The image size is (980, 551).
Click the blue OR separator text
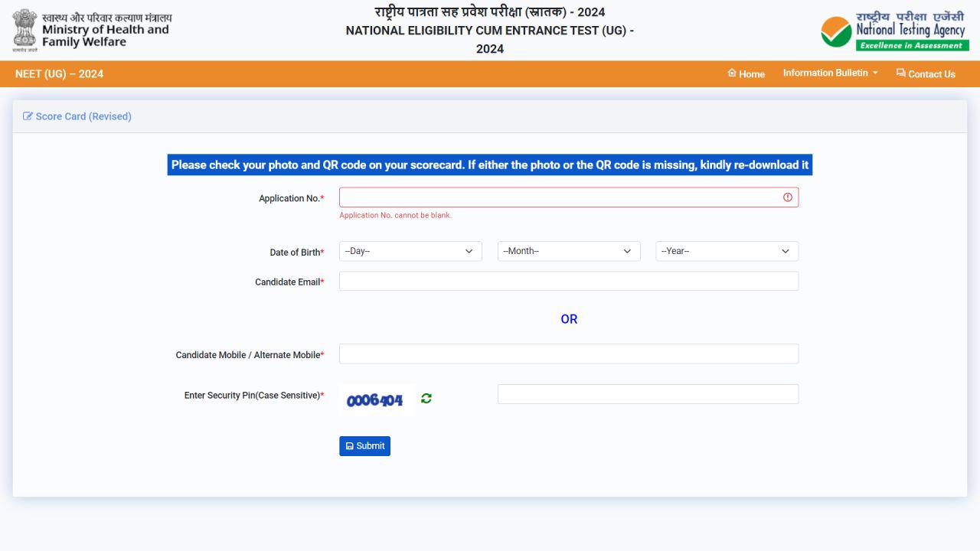point(569,319)
